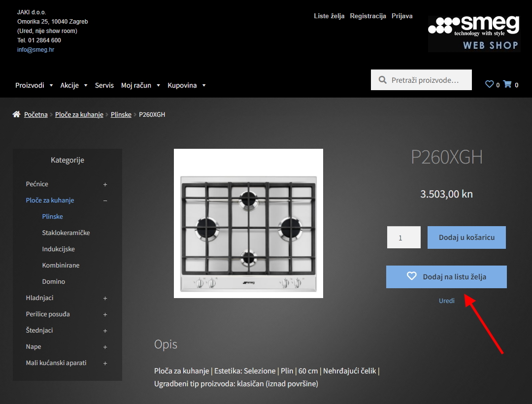Viewport: 532px width, 404px height.
Task: Select Pećnice in the category sidebar
Action: click(37, 184)
